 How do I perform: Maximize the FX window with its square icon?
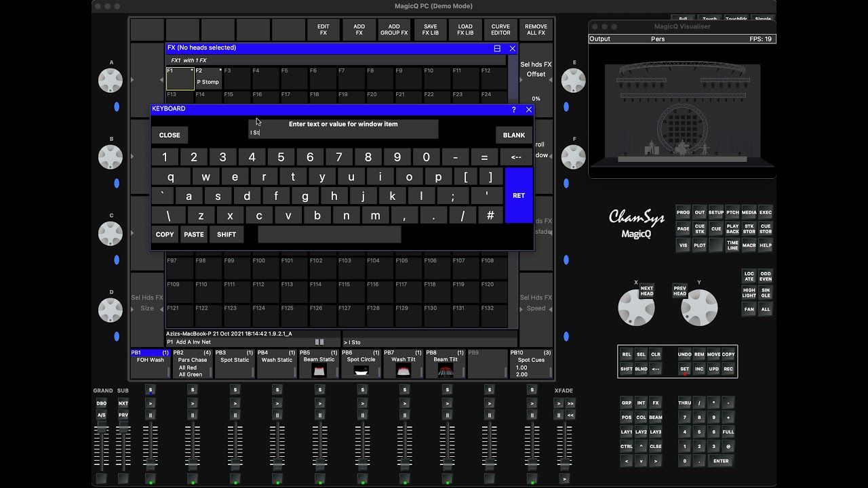(x=497, y=49)
